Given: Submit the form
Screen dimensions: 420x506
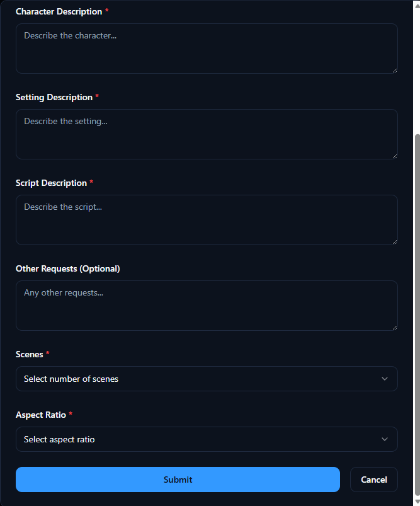Looking at the screenshot, I should 178,480.
